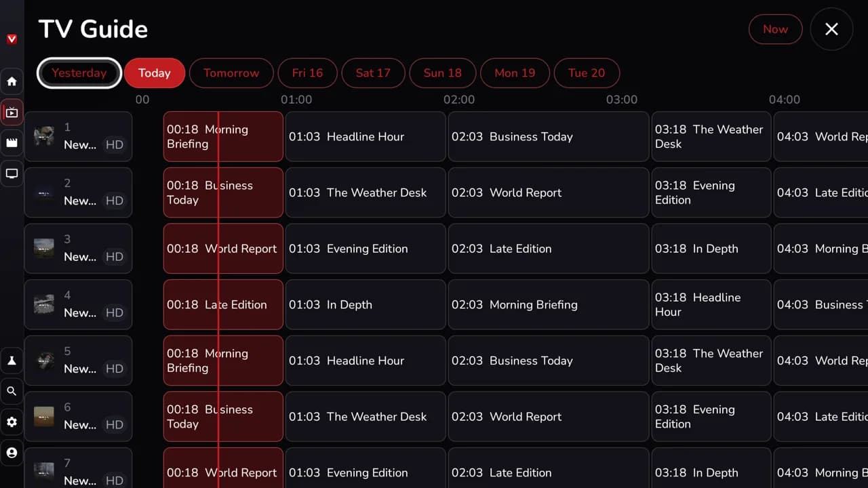
Task: Open 00:18 Morning Briefing on channel 5
Action: tap(223, 361)
